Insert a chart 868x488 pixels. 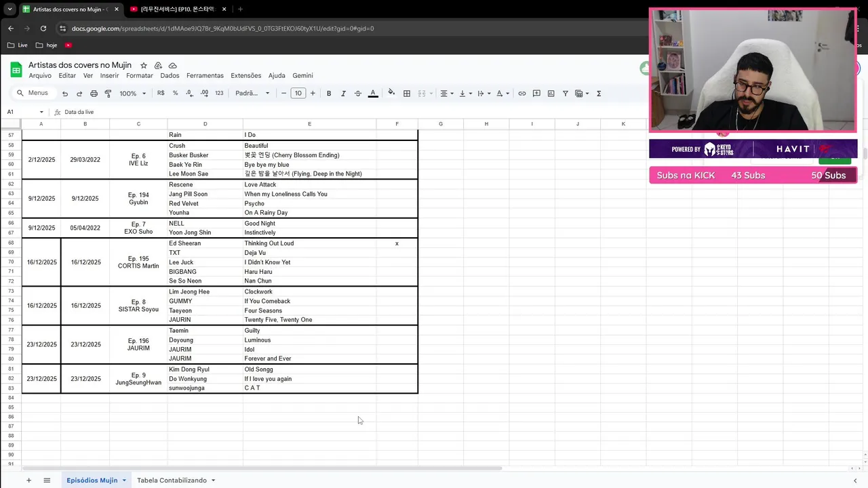(551, 94)
